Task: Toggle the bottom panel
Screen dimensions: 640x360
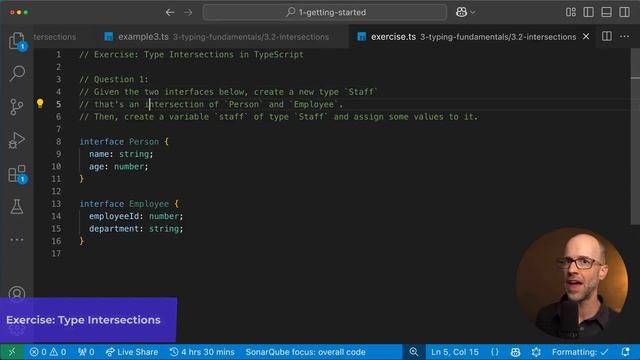Action: (607, 12)
